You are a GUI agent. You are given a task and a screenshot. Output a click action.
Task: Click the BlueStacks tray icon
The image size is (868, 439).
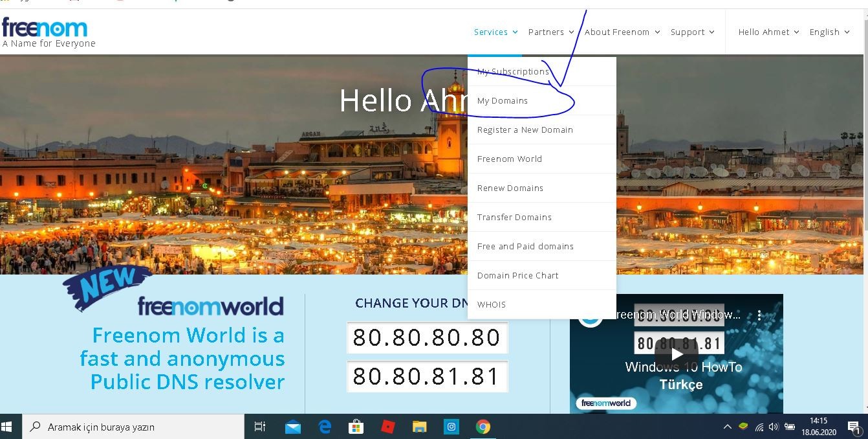pos(743,427)
